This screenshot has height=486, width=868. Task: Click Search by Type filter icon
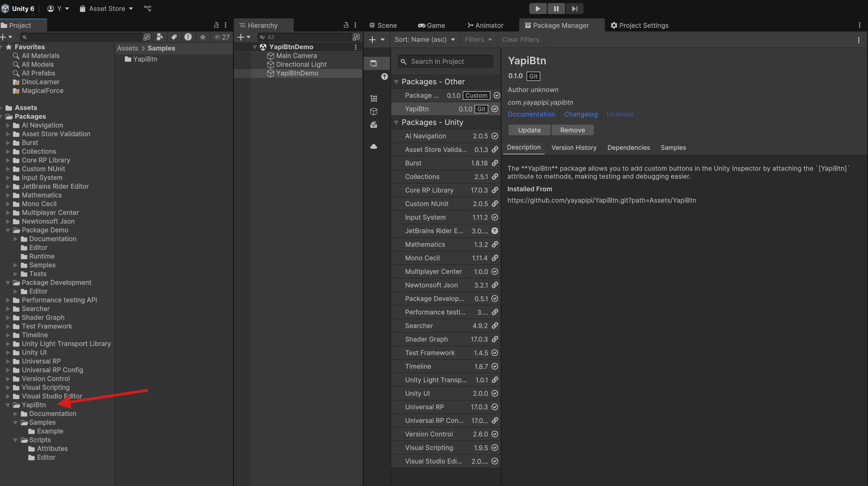coord(160,37)
